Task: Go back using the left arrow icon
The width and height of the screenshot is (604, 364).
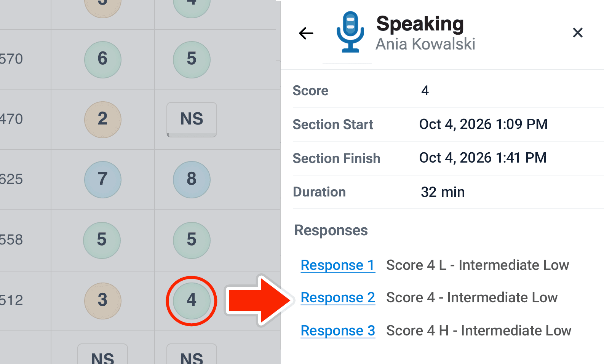Action: [x=306, y=33]
